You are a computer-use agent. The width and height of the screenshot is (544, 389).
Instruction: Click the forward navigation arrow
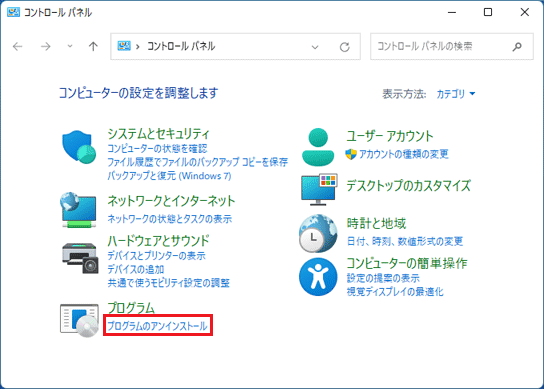(x=45, y=46)
